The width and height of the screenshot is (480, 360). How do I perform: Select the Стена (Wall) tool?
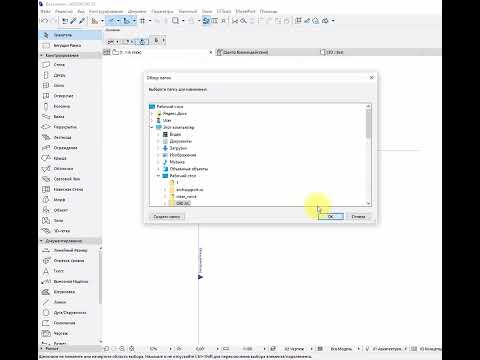click(x=70, y=65)
